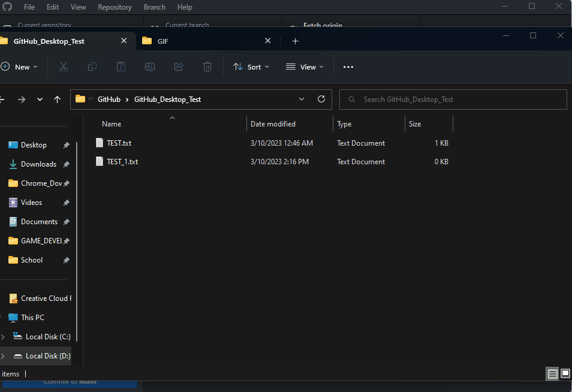Image resolution: width=572 pixels, height=392 pixels.
Task: Expand GitHub breadcrumb chevron
Action: coord(127,99)
